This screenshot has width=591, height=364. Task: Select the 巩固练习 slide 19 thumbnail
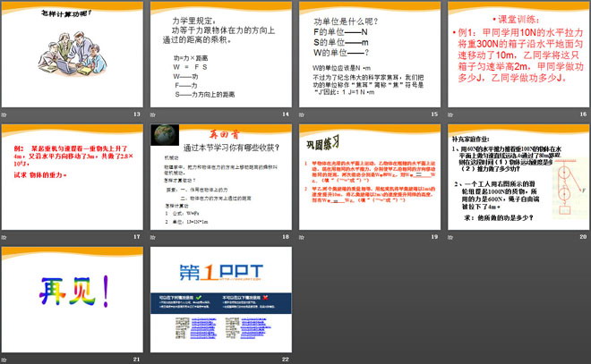[368, 175]
